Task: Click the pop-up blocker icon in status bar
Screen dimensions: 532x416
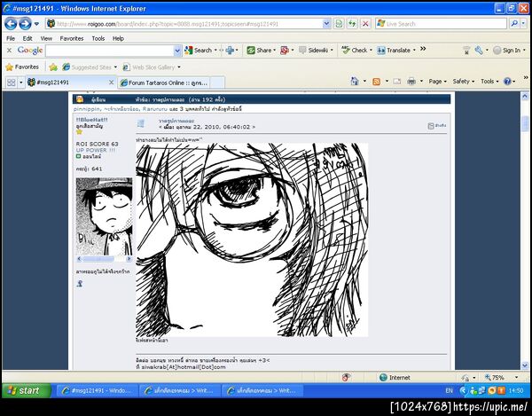Action: coord(346,377)
